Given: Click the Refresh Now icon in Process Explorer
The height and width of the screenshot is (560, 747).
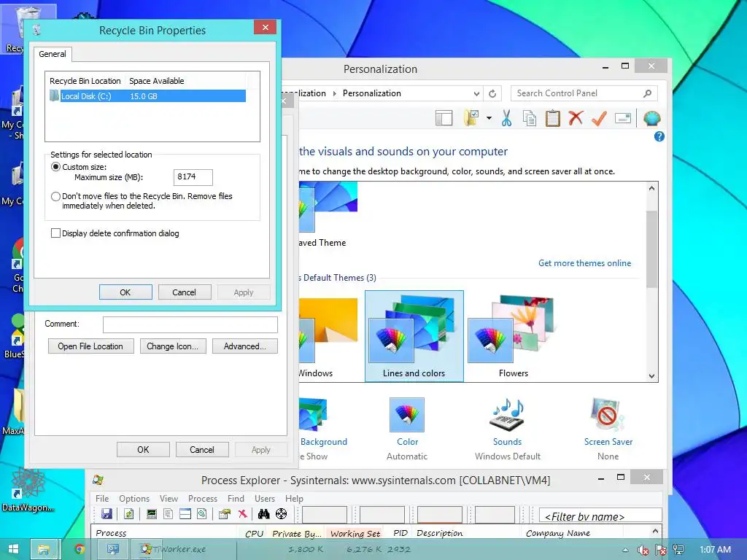Looking at the screenshot, I should pyautogui.click(x=128, y=513).
